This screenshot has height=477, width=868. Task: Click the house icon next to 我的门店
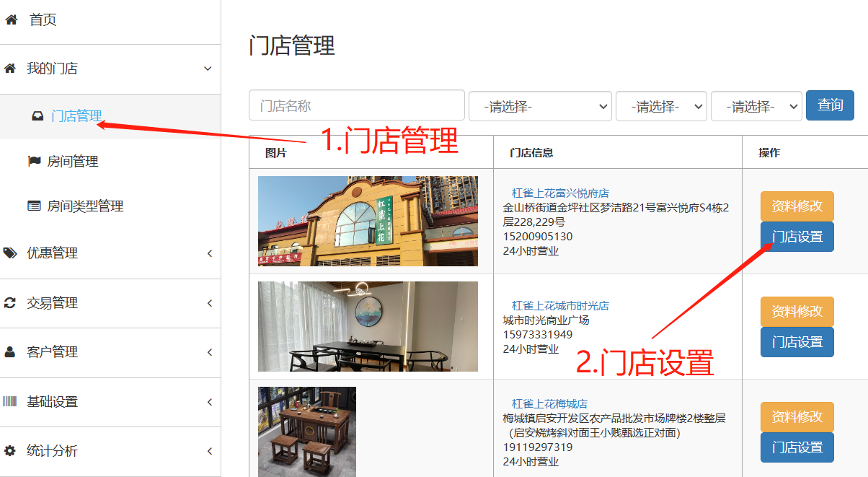10,69
